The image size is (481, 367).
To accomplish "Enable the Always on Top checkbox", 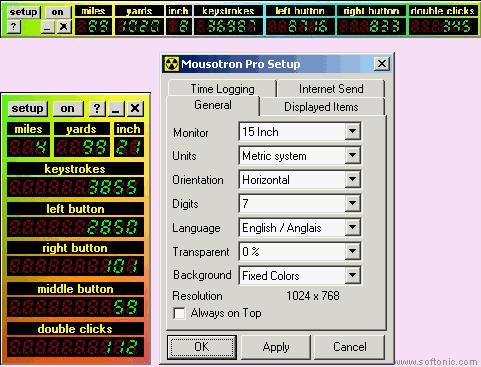I will point(179,313).
